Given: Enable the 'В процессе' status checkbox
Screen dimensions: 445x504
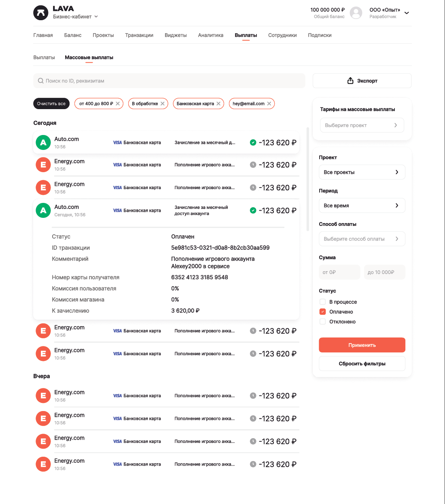Looking at the screenshot, I should [x=322, y=302].
